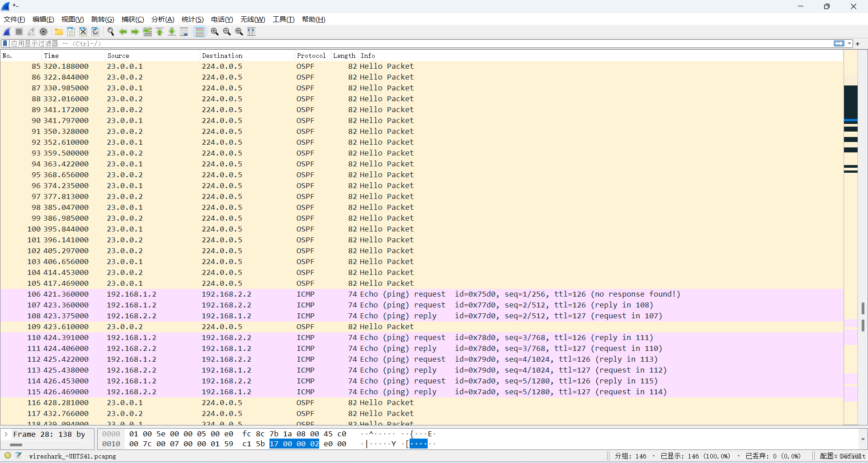Image resolution: width=868 pixels, height=463 pixels.
Task: Open the filter bookmarks menu
Action: pos(5,43)
